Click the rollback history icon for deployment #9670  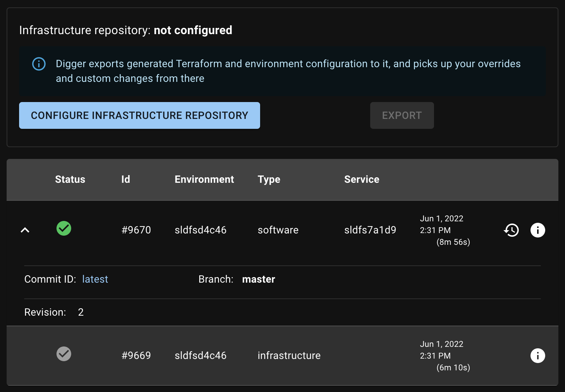click(511, 230)
